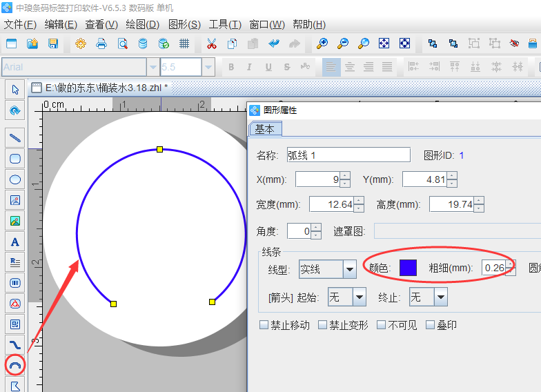Enable the 禁止移动 checkbox

[264, 325]
